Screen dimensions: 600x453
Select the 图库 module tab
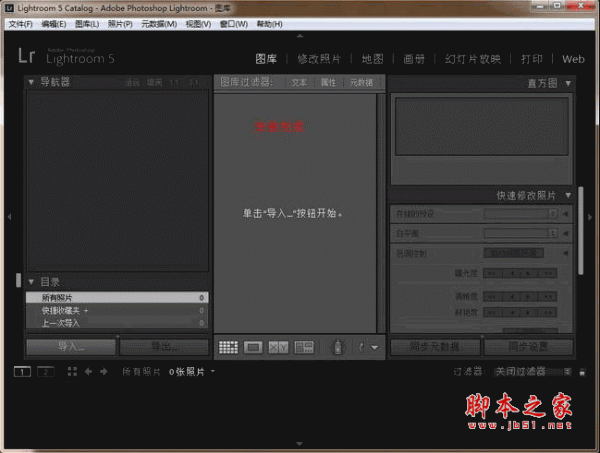[x=266, y=59]
